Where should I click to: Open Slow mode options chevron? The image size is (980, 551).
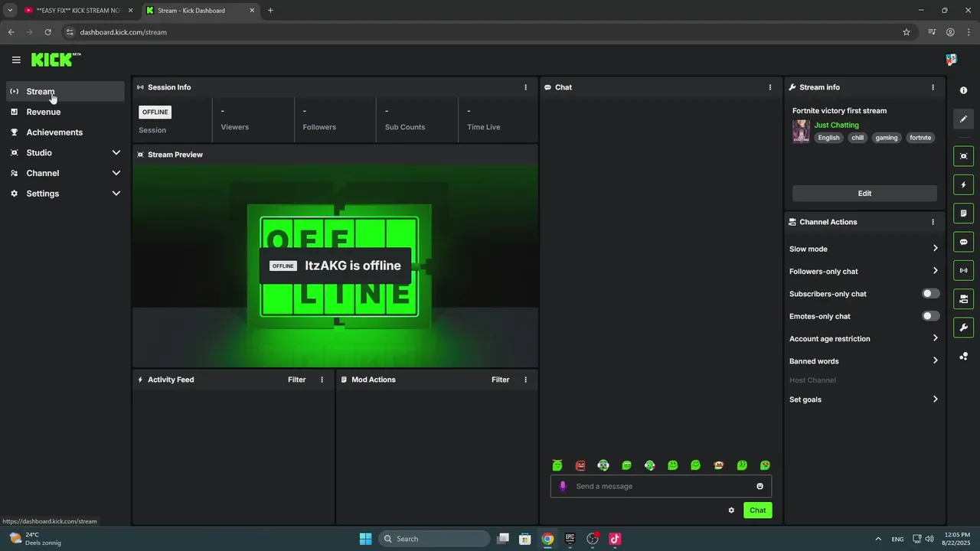coord(935,249)
